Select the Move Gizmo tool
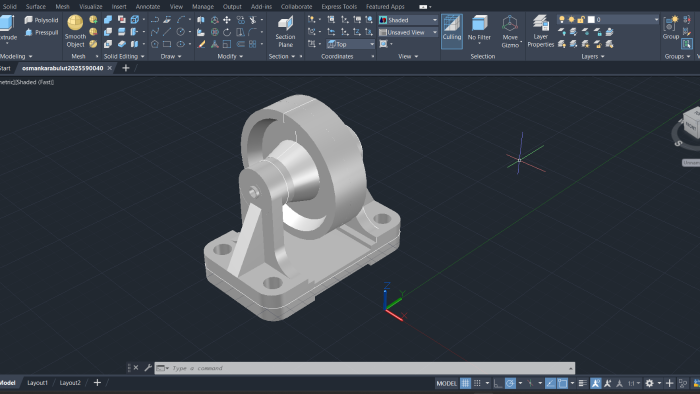 point(510,32)
